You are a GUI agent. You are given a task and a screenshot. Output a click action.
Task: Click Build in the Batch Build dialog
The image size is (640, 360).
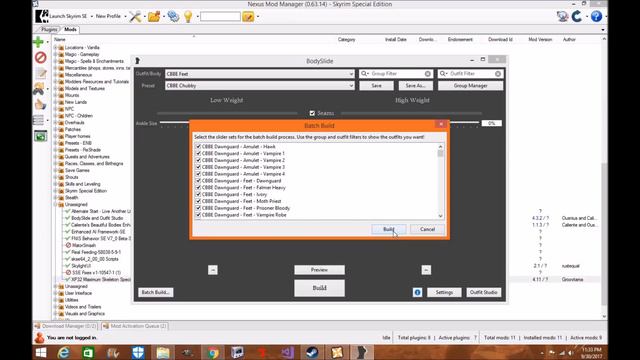click(x=389, y=229)
